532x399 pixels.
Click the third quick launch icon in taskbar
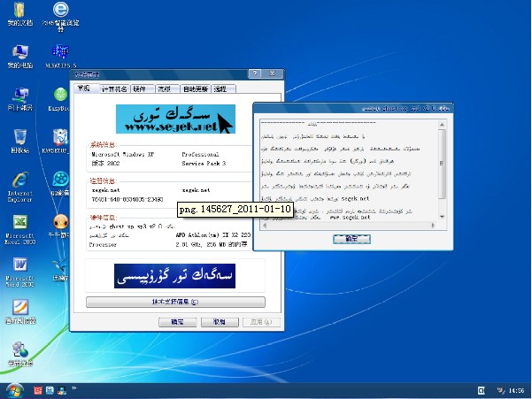pyautogui.click(x=62, y=390)
